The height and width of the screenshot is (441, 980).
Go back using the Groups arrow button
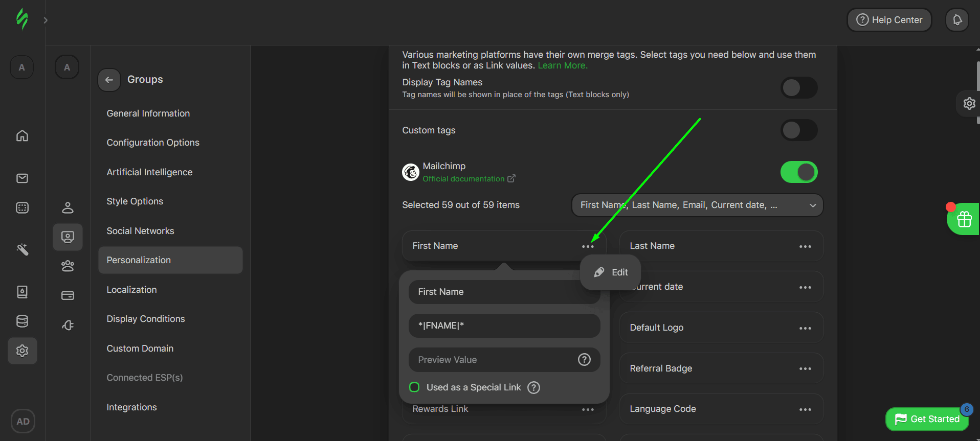(x=109, y=80)
